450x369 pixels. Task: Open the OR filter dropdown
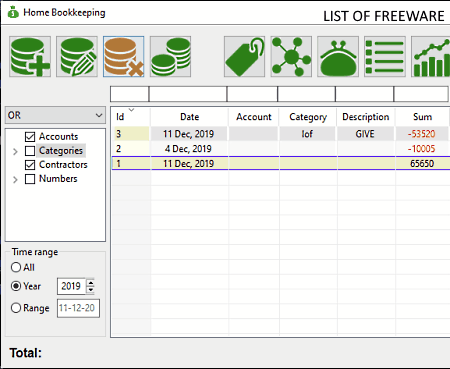[55, 115]
